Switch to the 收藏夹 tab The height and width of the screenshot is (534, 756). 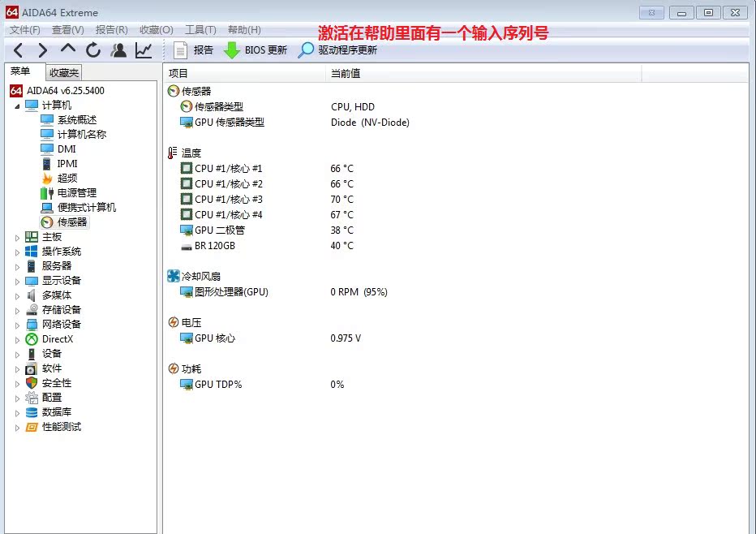63,72
